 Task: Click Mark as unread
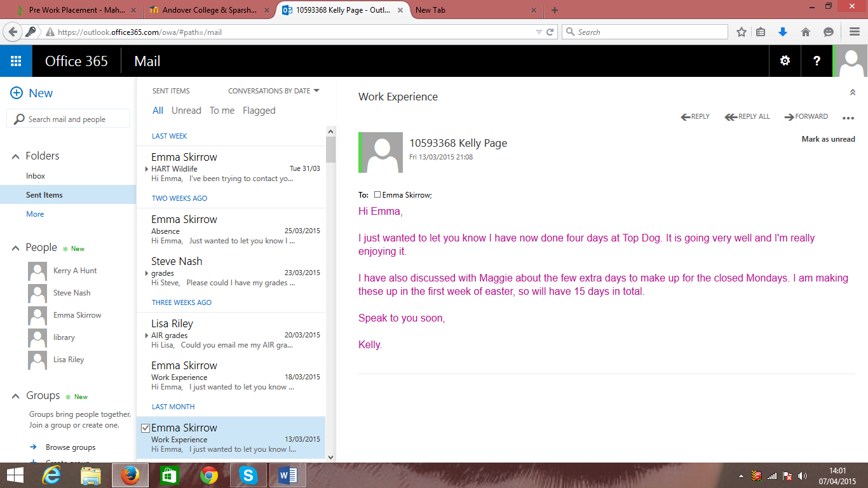click(829, 139)
